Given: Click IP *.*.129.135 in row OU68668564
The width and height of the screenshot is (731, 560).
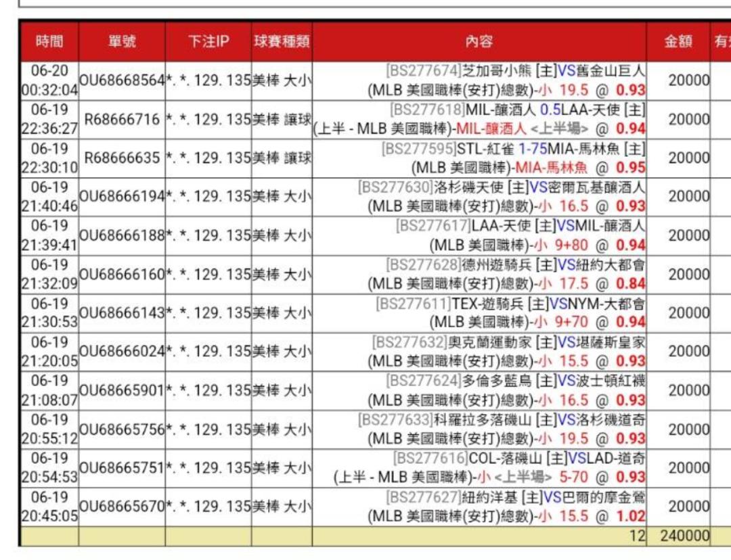Looking at the screenshot, I should tap(208, 80).
